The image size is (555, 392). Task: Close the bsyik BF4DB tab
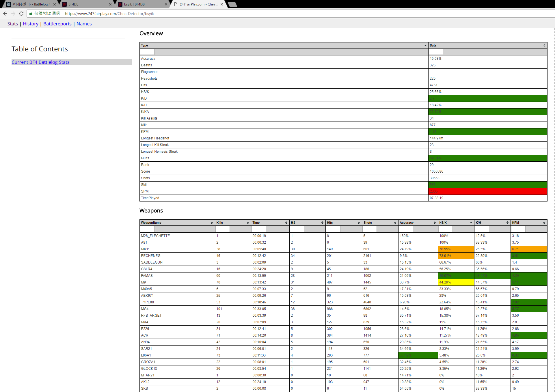(166, 4)
